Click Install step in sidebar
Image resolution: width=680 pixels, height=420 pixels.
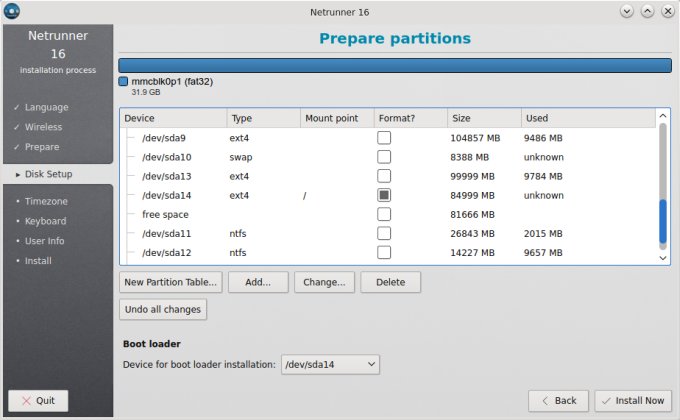(38, 261)
